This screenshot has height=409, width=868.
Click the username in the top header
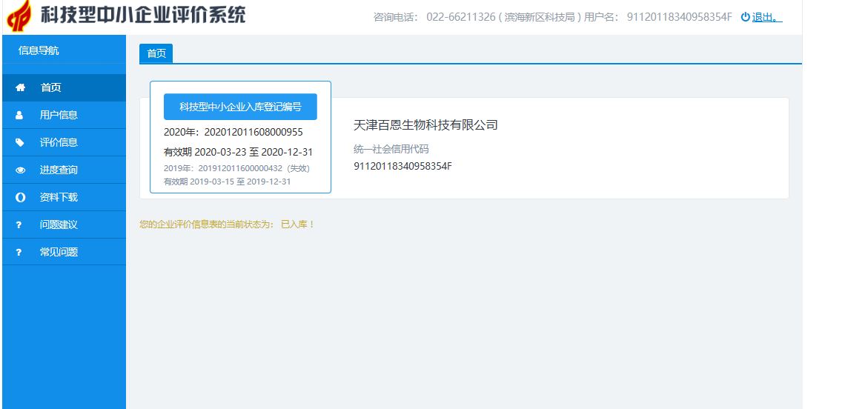point(679,17)
